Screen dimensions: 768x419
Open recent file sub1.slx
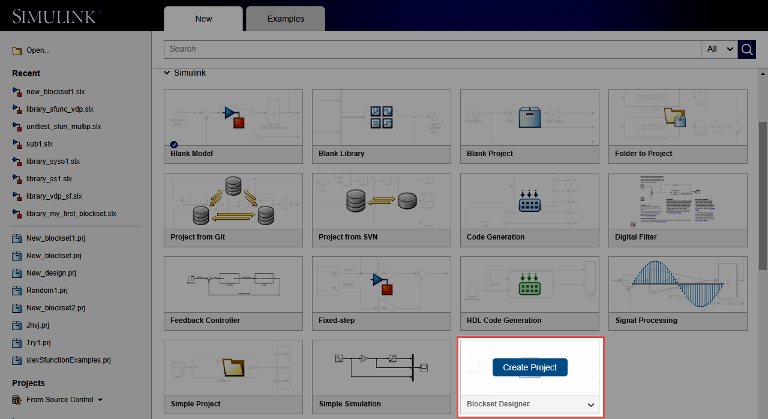(39, 144)
